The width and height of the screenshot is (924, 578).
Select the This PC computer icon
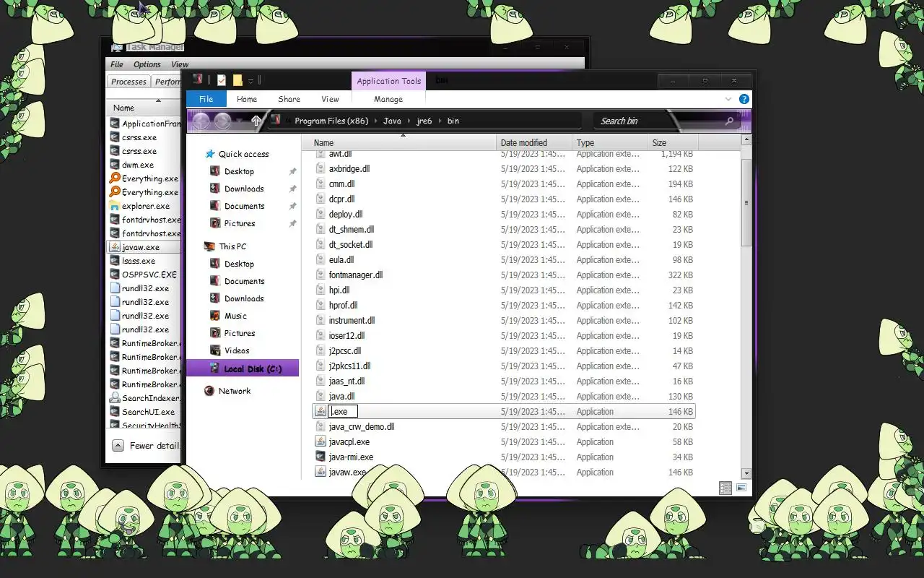[x=209, y=246]
